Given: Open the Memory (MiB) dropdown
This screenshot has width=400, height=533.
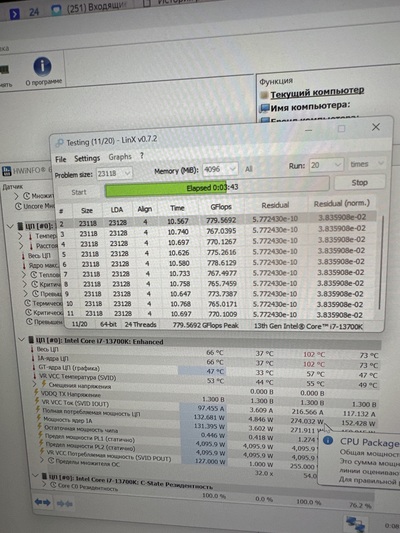Looking at the screenshot, I should (220, 169).
